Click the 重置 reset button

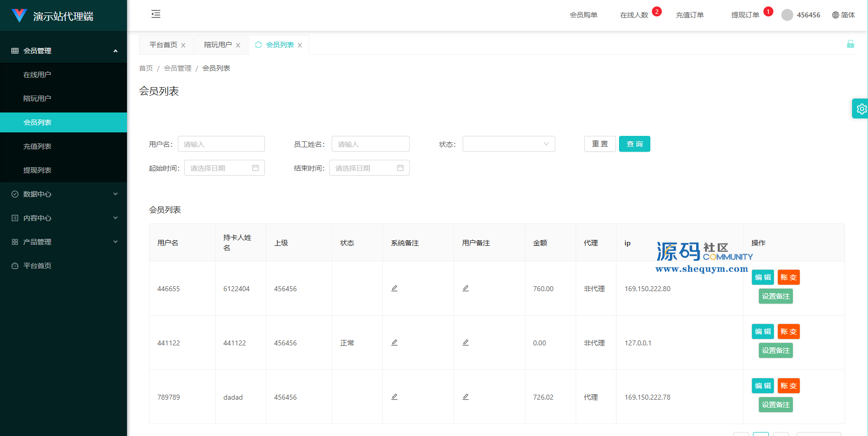600,144
